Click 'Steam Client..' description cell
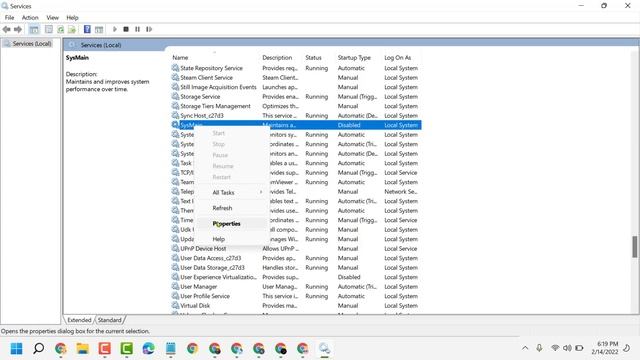 [280, 77]
